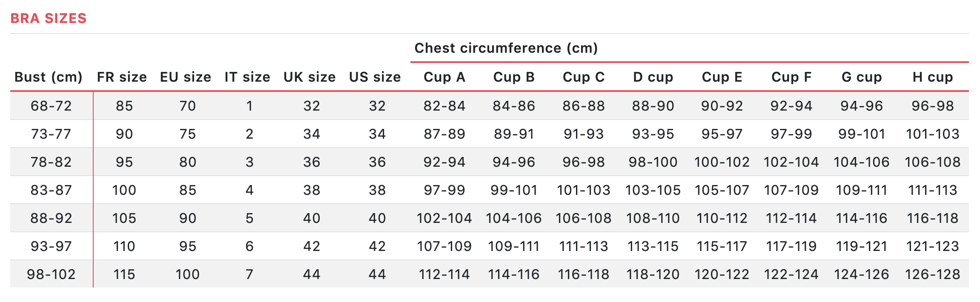The height and width of the screenshot is (302, 980).
Task: Click the BRA SIZES heading
Action: click(x=49, y=18)
